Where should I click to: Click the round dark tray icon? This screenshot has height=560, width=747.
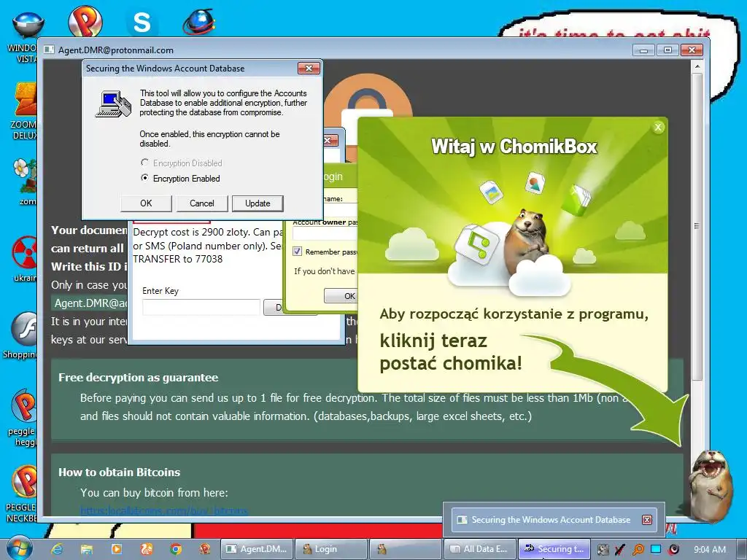(x=673, y=550)
